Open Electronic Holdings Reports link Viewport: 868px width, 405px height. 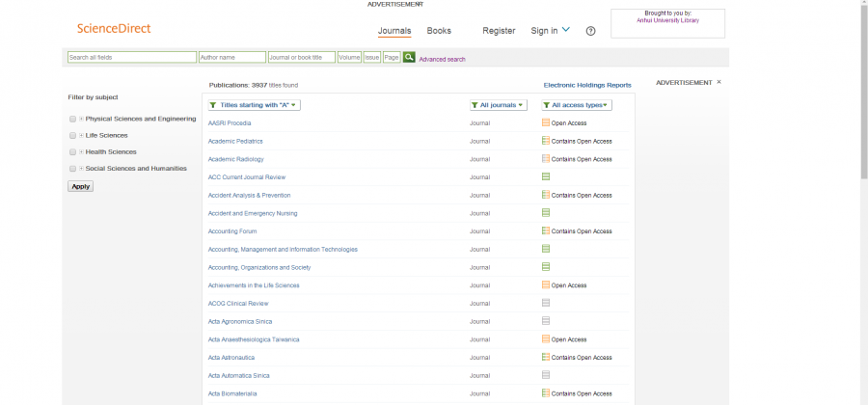(587, 85)
